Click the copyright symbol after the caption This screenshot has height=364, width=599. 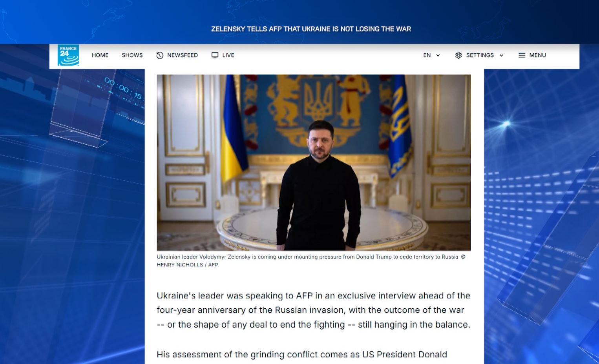click(463, 257)
